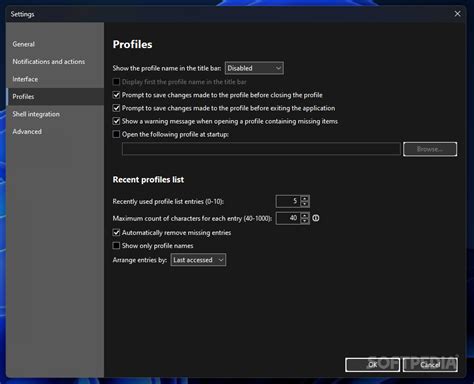Decrease maximum characters for each entry
Viewport: 474px width, 384px height.
click(x=305, y=221)
